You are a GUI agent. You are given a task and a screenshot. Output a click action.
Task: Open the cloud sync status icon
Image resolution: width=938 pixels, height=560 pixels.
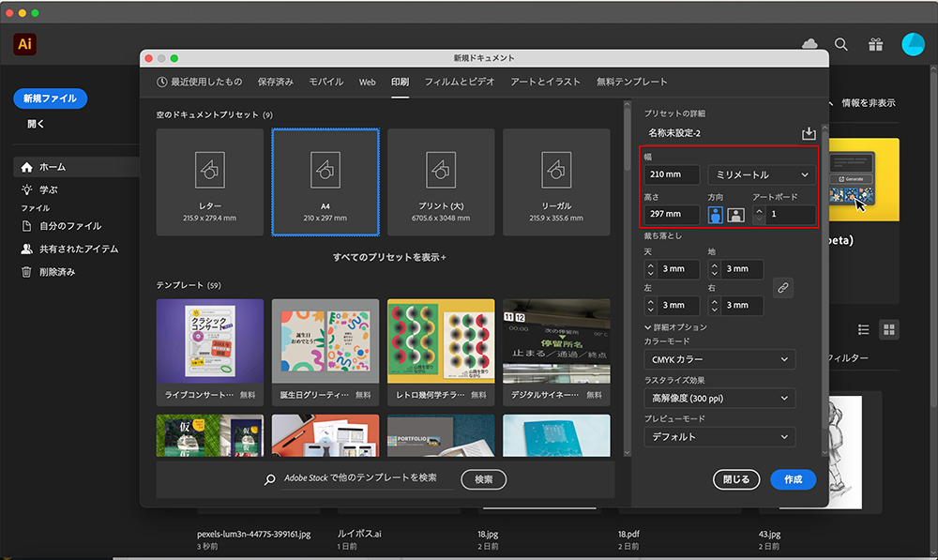point(809,43)
